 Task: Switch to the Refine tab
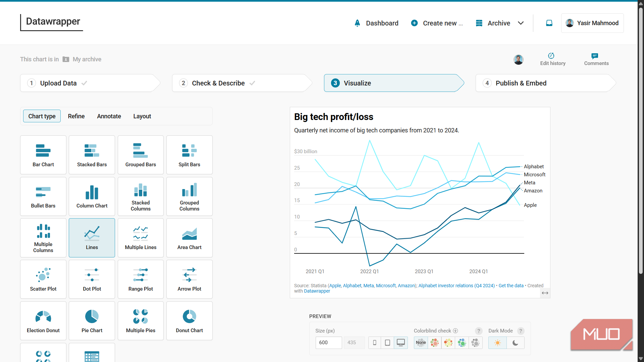pos(76,116)
